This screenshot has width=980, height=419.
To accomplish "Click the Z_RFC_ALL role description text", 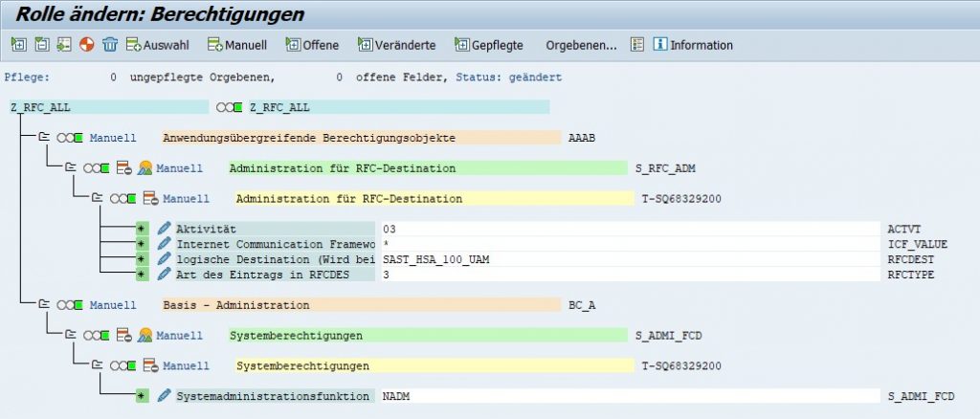I will 399,107.
